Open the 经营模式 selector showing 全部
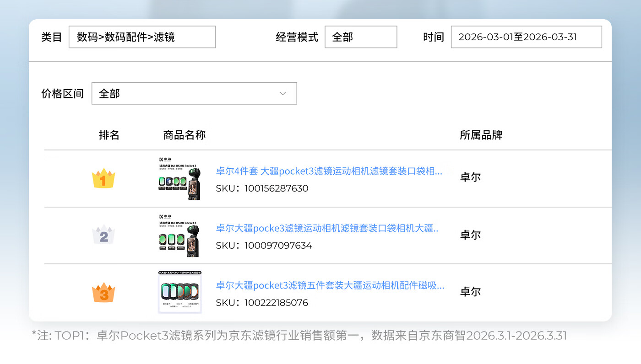Viewport: 641px width, 364px height. click(x=361, y=37)
